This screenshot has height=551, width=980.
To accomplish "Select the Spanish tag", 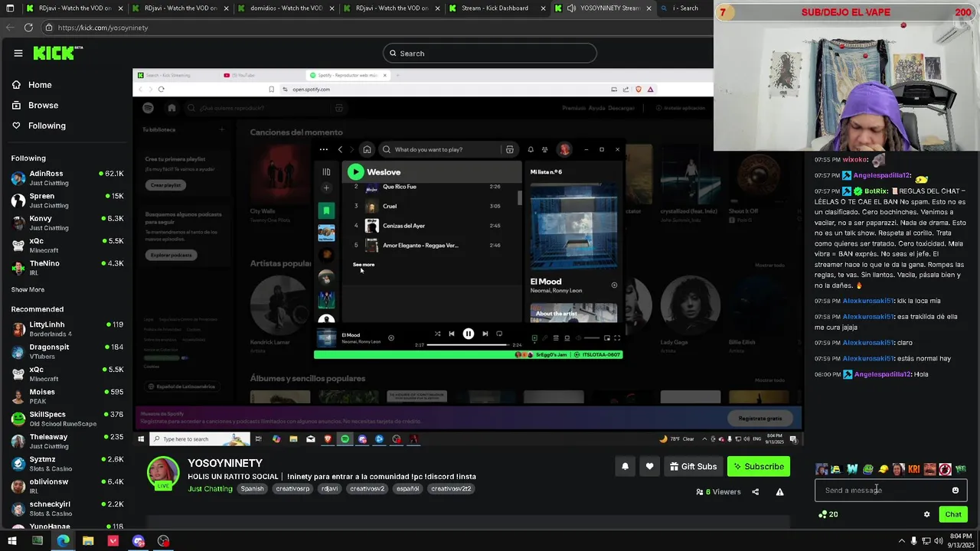I will (x=252, y=488).
